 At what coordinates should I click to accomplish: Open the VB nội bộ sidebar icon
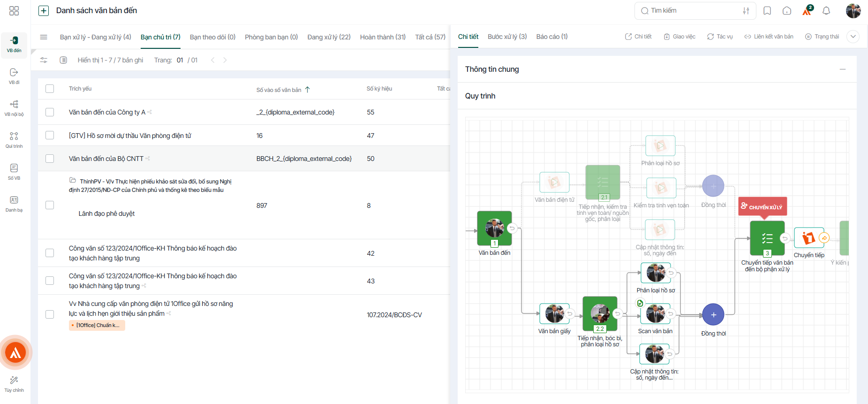(x=14, y=108)
